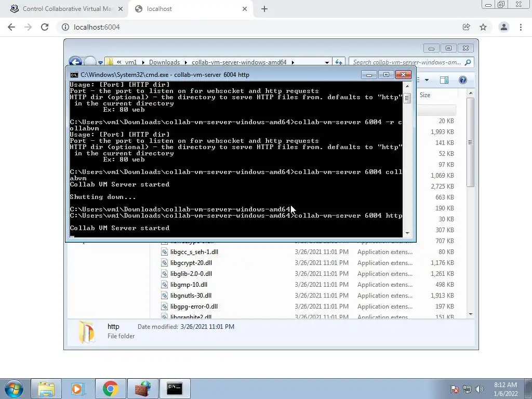Click the clock showing 8:12 AM
The image size is (532, 399).
[506, 385]
